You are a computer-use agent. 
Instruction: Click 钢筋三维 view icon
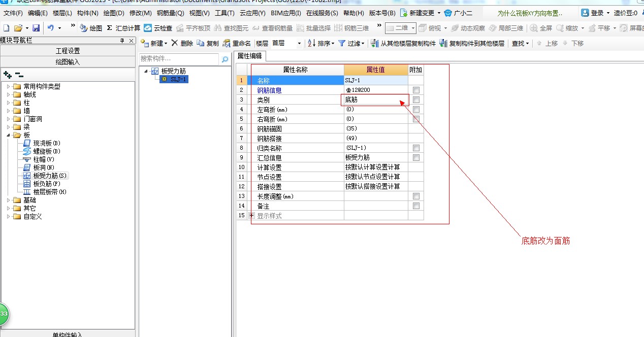pos(351,28)
